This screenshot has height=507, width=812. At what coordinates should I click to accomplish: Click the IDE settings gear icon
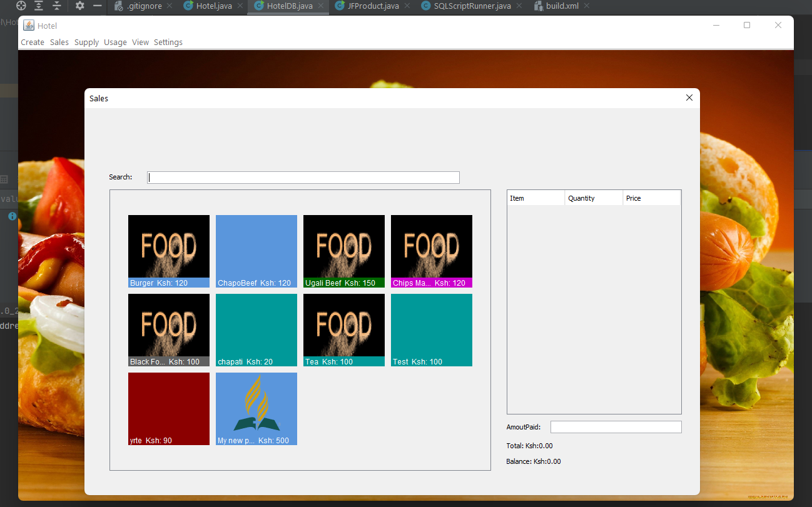79,6
